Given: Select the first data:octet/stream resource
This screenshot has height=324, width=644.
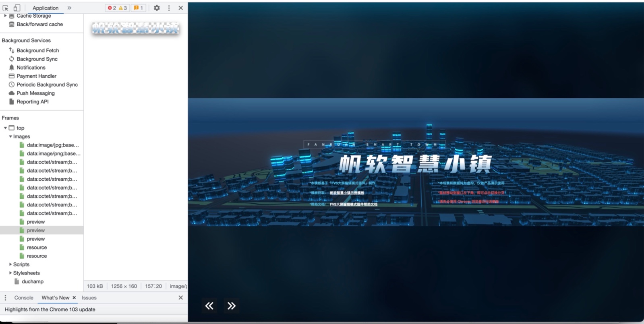Looking at the screenshot, I should click(x=52, y=162).
